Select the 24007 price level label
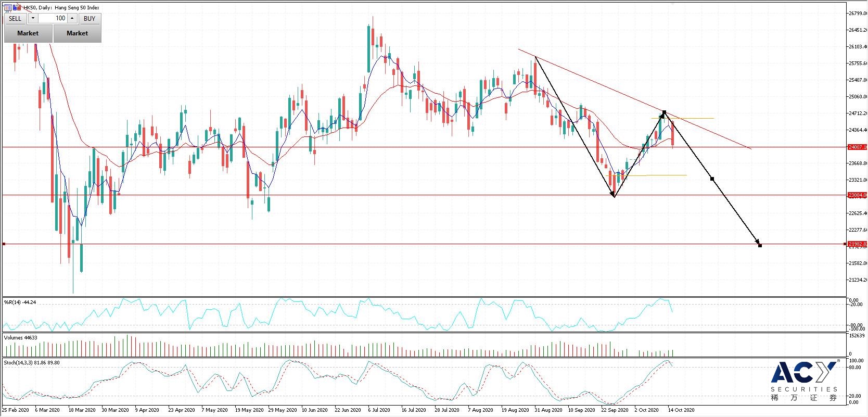Screen dimensions: 868x417 tap(857, 147)
